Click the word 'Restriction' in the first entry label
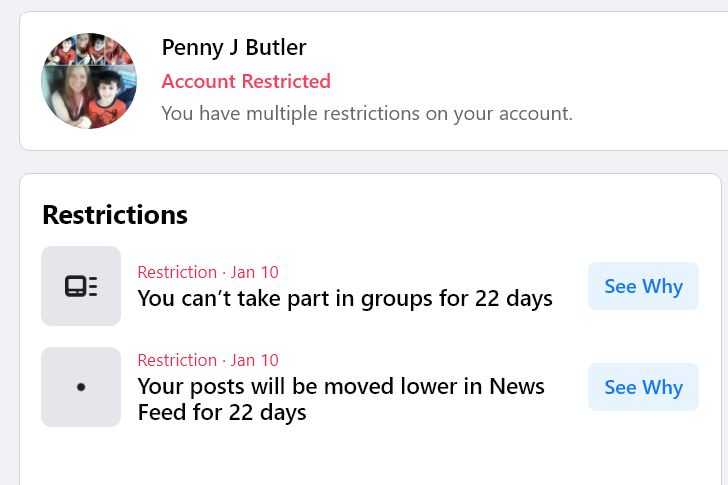Viewport: 728px width, 485px height. pos(177,272)
